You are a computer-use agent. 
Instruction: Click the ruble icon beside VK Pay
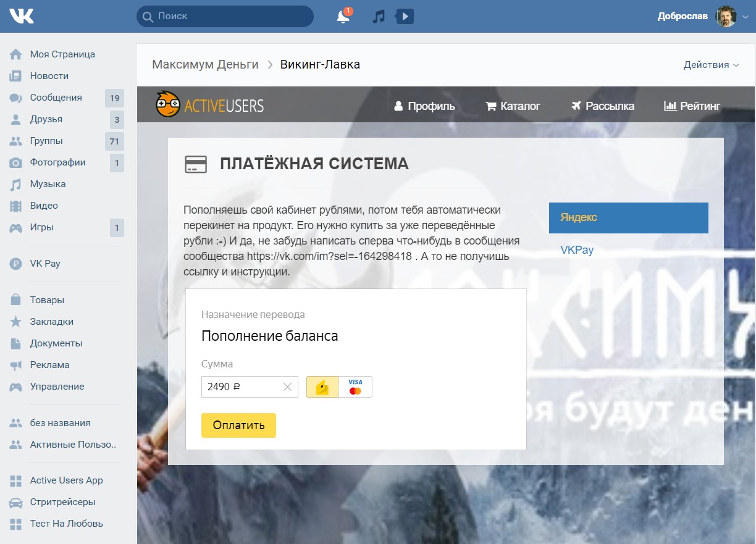tap(16, 264)
